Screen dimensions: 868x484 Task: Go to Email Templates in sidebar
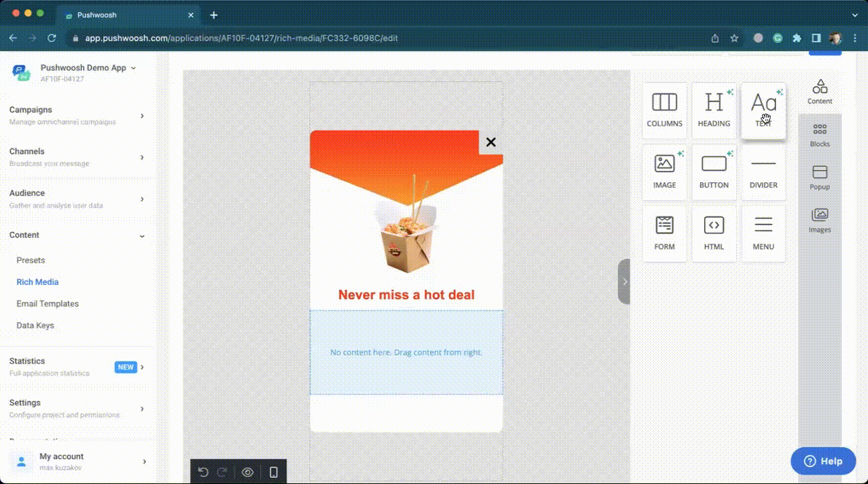(x=48, y=303)
